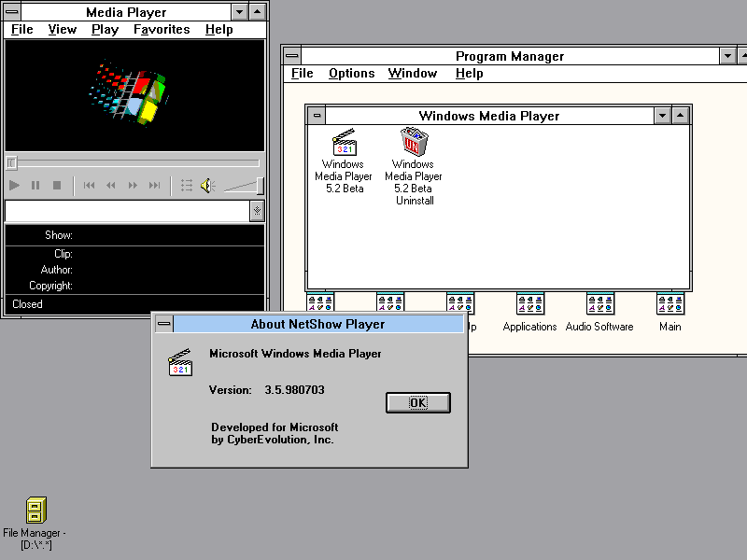
Task: Click the seek bar thumb in Media Player
Action: (11, 163)
